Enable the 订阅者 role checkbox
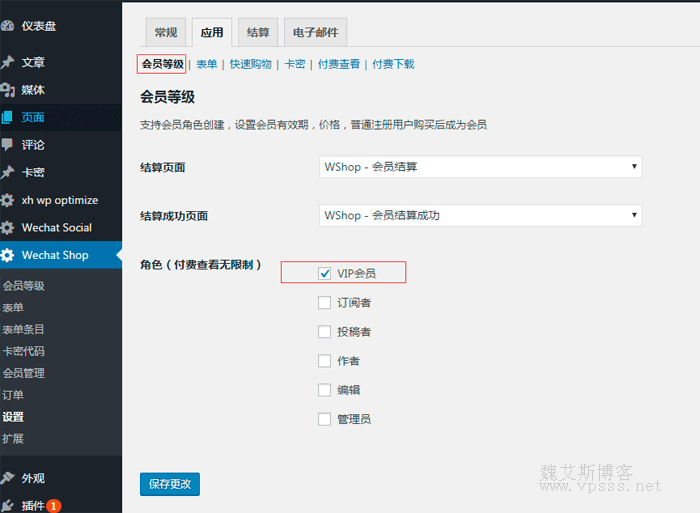Screen dimensions: 700x513 click(324, 302)
